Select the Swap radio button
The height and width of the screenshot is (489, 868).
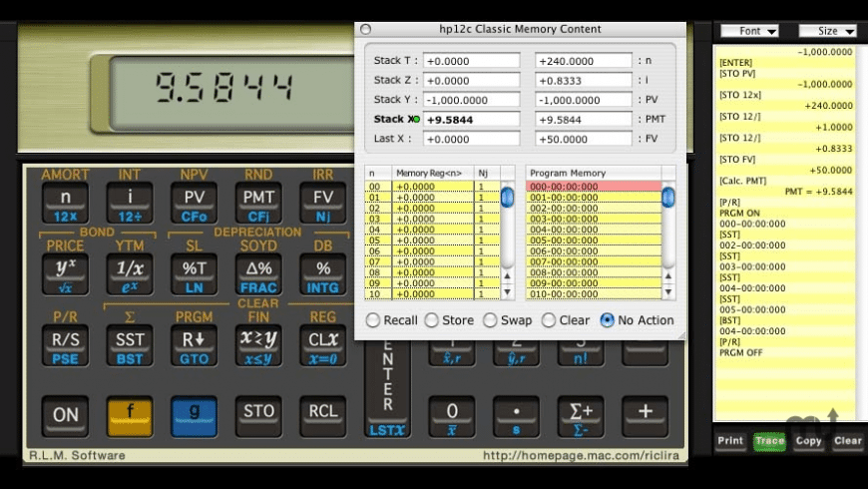click(491, 320)
